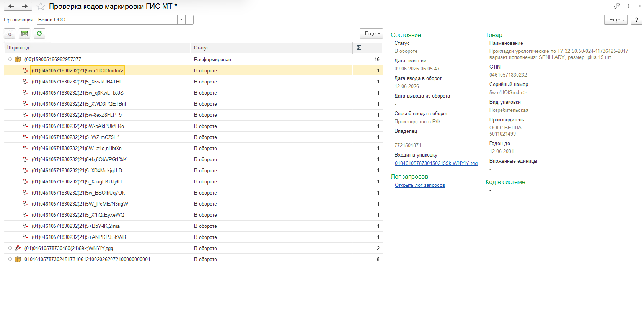This screenshot has width=644, height=309.
Task: Open the barcode scan toolbar button
Action: (x=10, y=33)
